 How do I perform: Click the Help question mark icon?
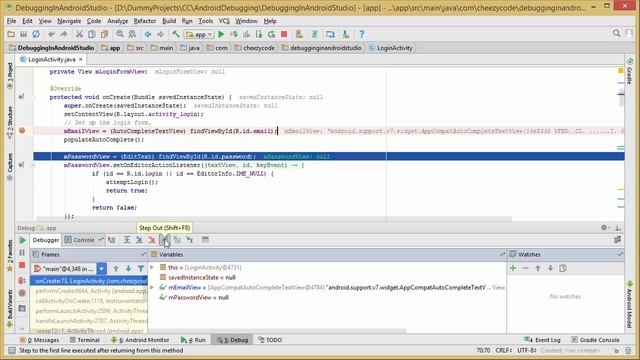[x=362, y=34]
